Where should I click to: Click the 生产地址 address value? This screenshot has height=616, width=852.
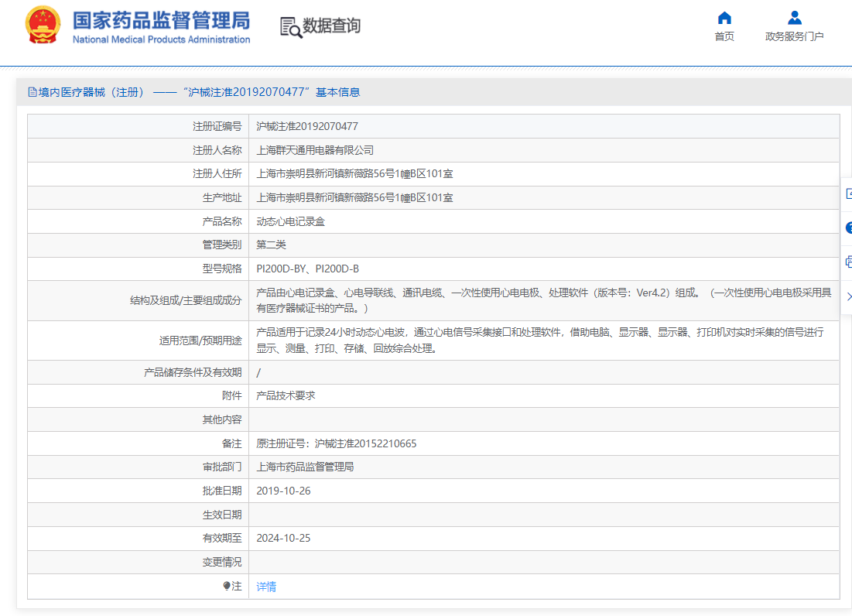coord(355,198)
